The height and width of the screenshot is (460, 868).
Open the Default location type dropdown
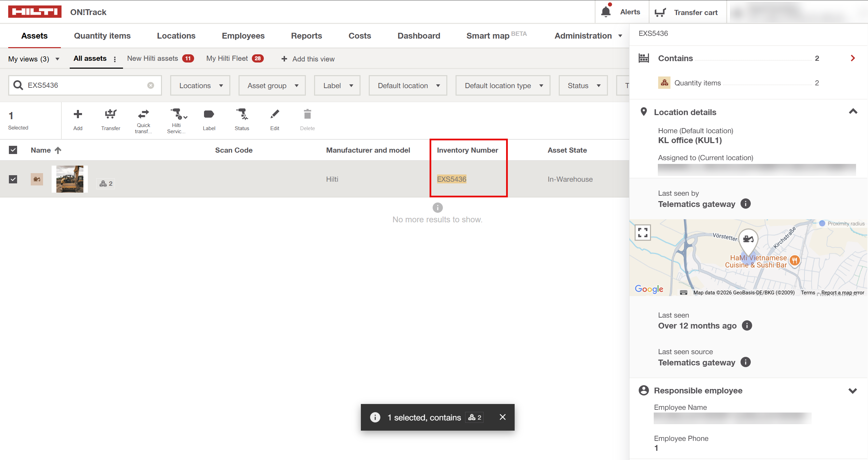503,86
